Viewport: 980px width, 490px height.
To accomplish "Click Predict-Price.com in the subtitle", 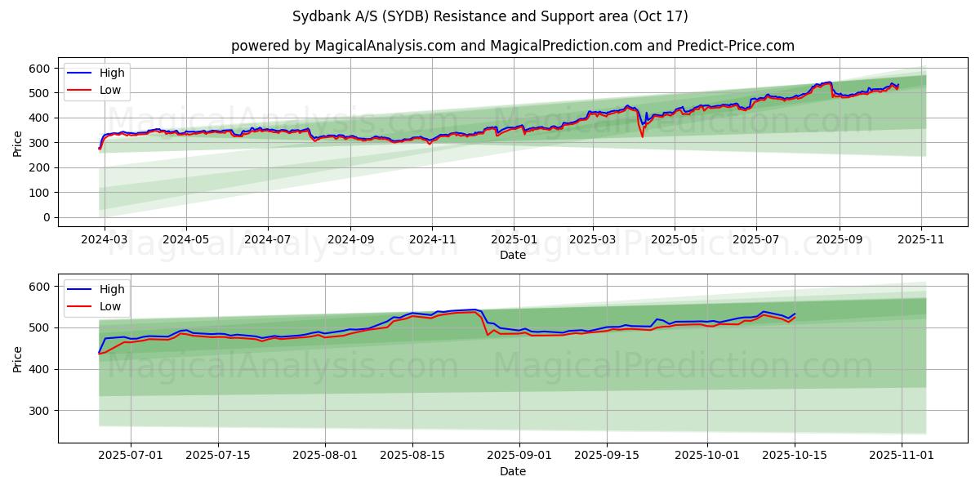I will pyautogui.click(x=735, y=46).
